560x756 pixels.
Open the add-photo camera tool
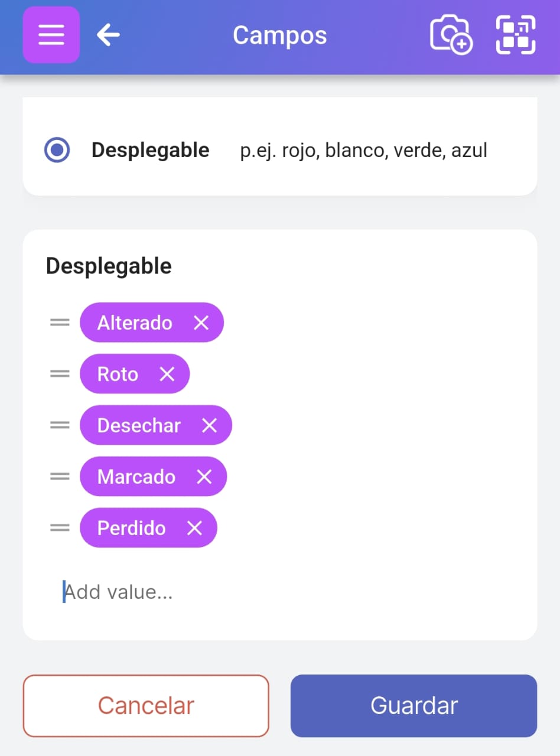point(451,35)
